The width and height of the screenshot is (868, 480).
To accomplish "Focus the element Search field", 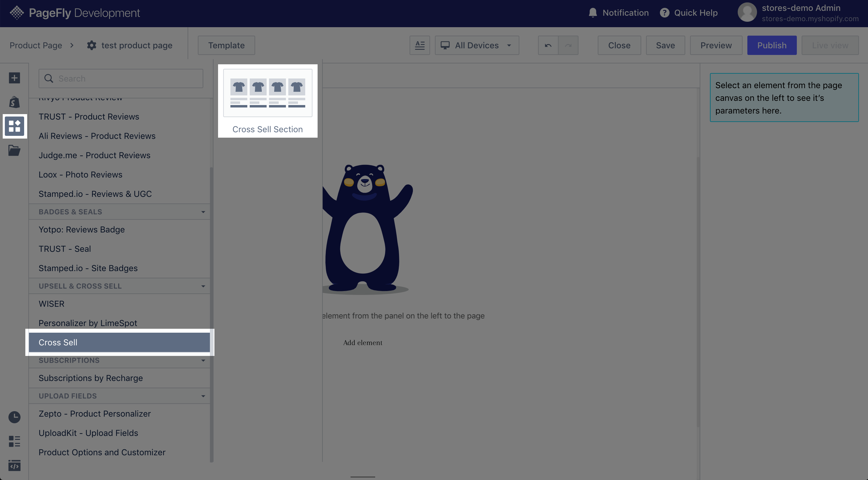I will [x=121, y=78].
